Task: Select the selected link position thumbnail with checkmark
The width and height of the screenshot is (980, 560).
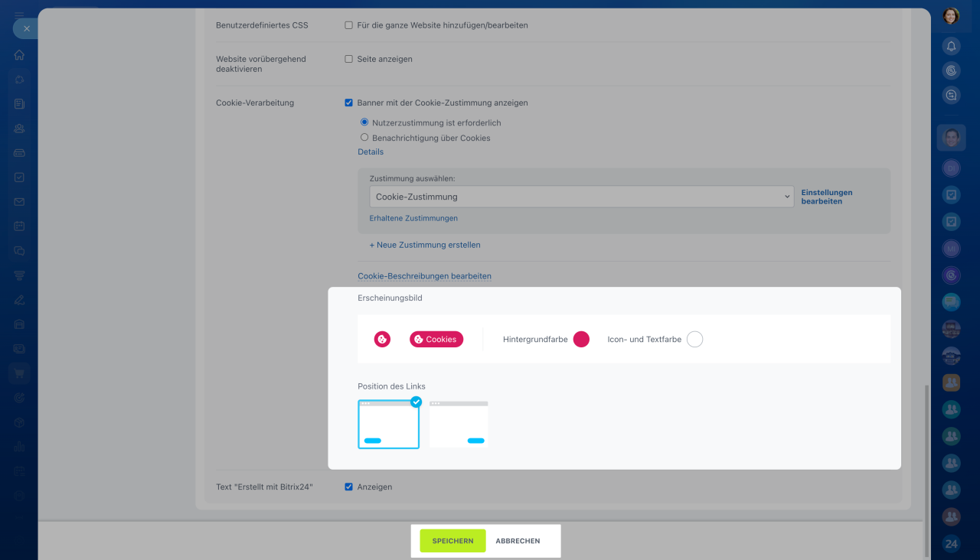Action: click(389, 424)
